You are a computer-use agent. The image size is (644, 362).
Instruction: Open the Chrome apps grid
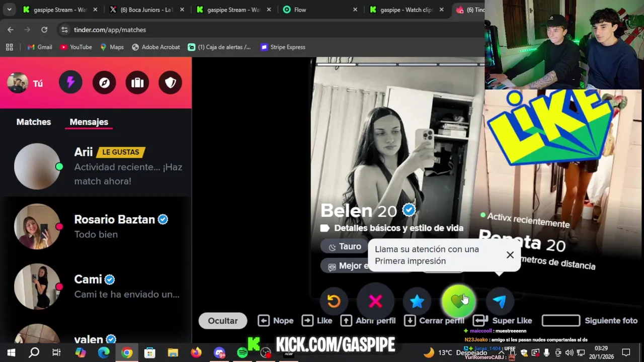[9, 47]
